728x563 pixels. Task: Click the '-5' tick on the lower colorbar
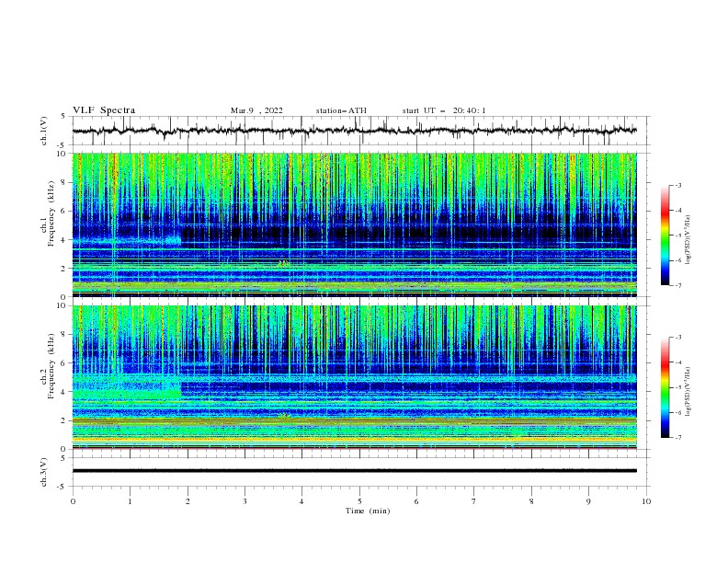point(677,387)
